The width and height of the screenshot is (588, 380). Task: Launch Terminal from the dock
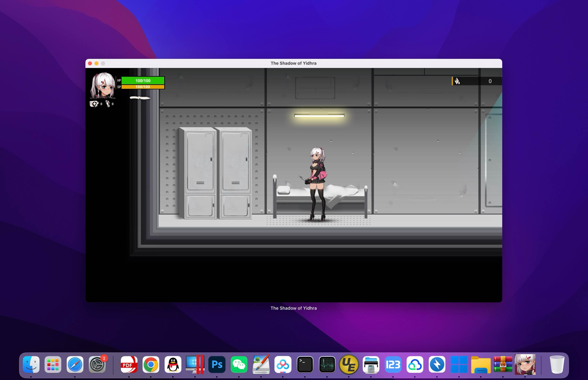(305, 364)
